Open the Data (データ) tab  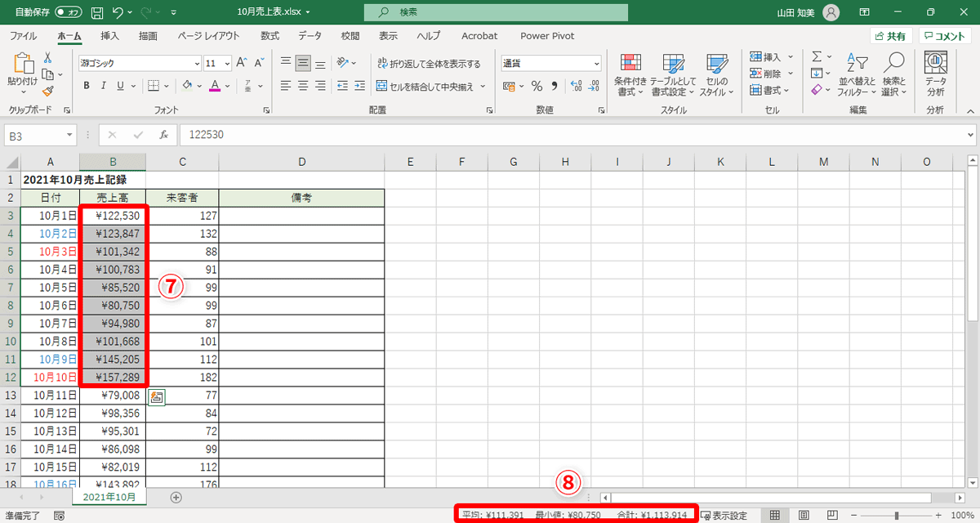pyautogui.click(x=310, y=36)
